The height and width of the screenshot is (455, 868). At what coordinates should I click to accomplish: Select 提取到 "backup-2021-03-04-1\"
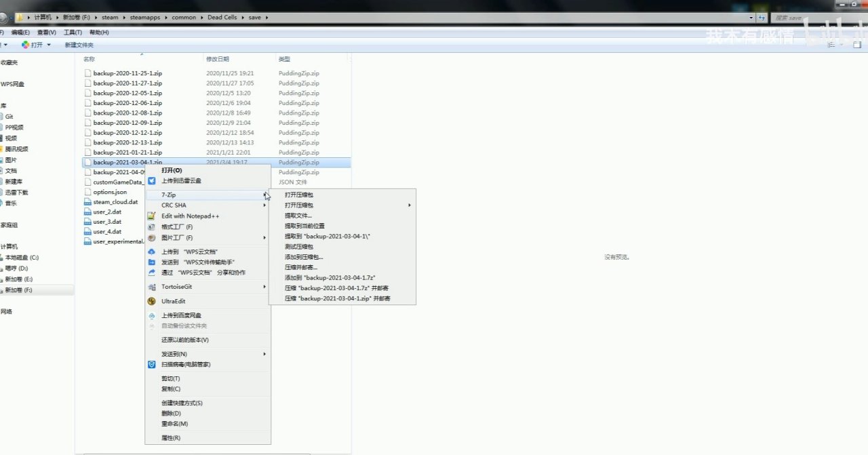pos(342,236)
